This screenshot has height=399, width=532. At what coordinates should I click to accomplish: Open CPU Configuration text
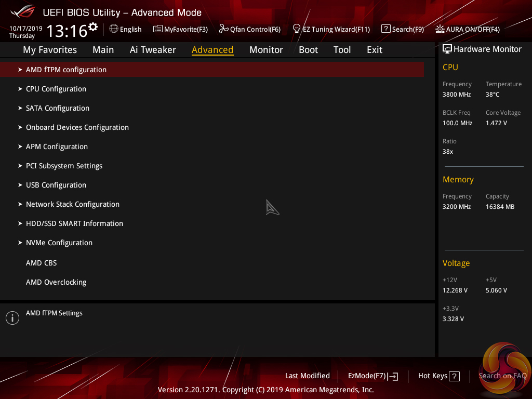(56, 89)
